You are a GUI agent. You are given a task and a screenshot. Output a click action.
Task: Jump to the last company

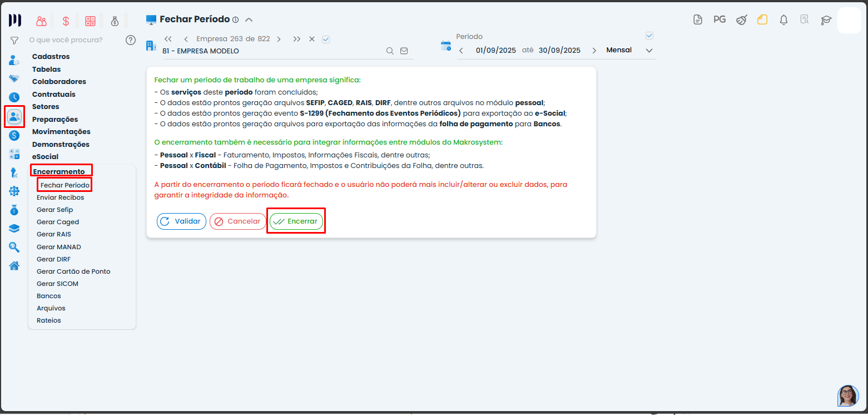(297, 39)
